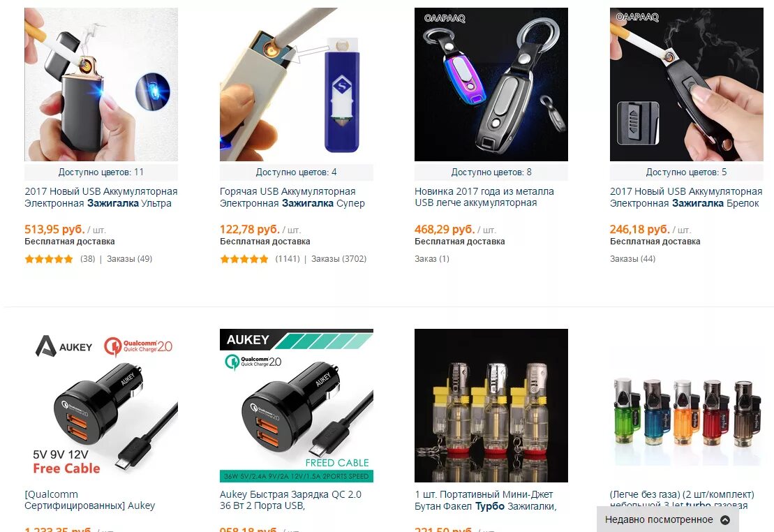The image size is (774, 532).
Task: Open the [Qualcomm Сертифицированных] Aukey title link
Action: pyautogui.click(x=90, y=500)
